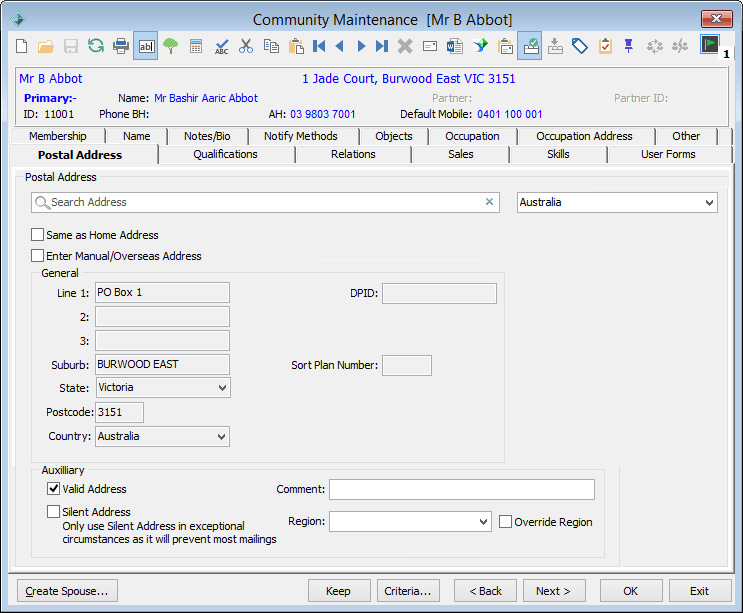
Task: Open the Qualifications tab
Action: (226, 154)
